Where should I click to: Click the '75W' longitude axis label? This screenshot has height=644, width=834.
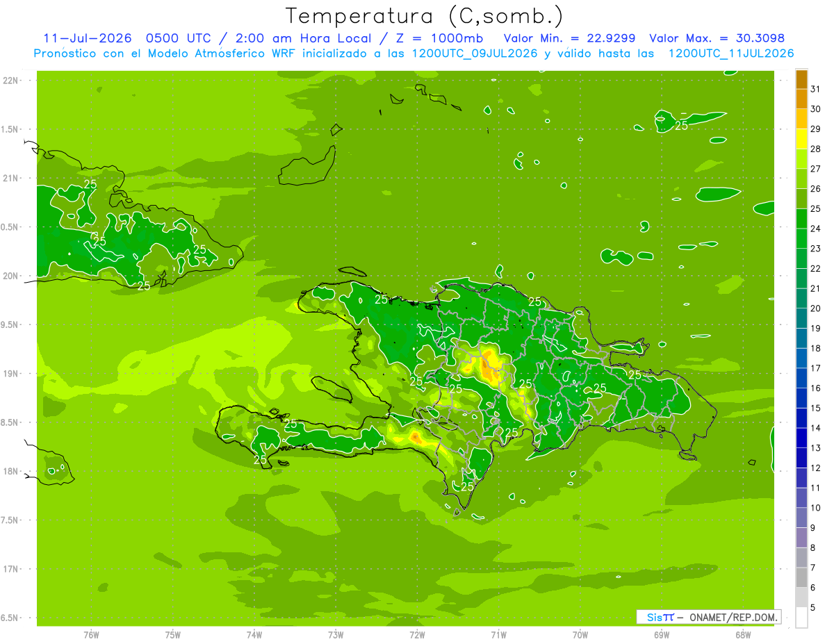(x=173, y=635)
